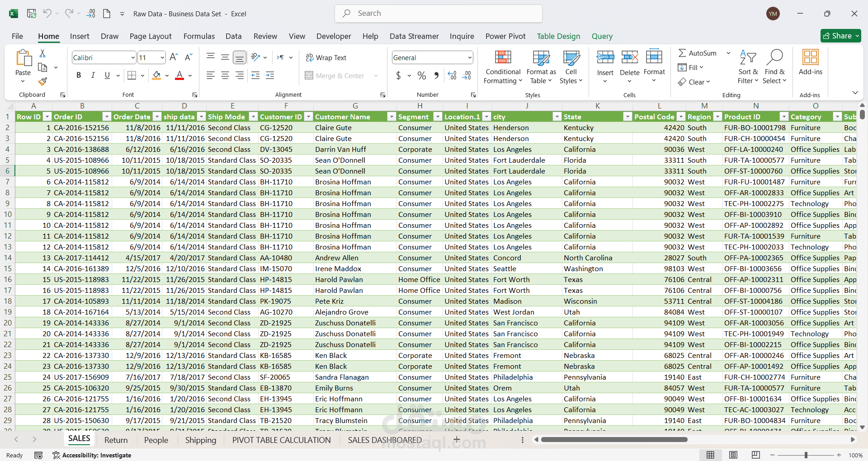Switch to the SALES DASHBOARED sheet tab
Image resolution: width=868 pixels, height=461 pixels.
click(x=384, y=440)
